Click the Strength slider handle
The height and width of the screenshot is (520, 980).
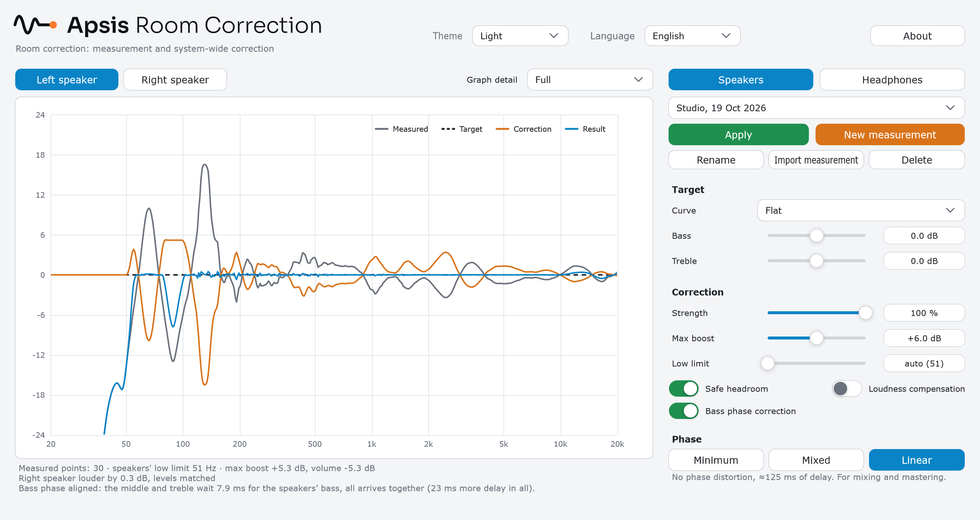[866, 312]
